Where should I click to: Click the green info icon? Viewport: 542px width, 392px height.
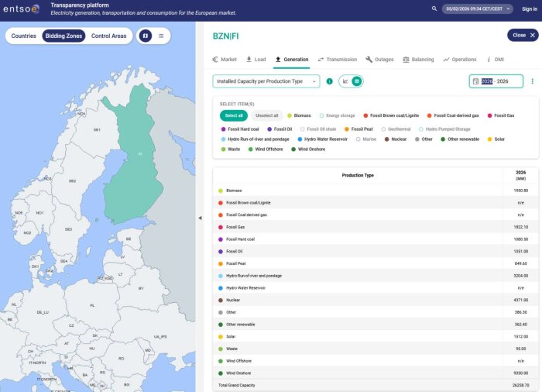tap(329, 81)
